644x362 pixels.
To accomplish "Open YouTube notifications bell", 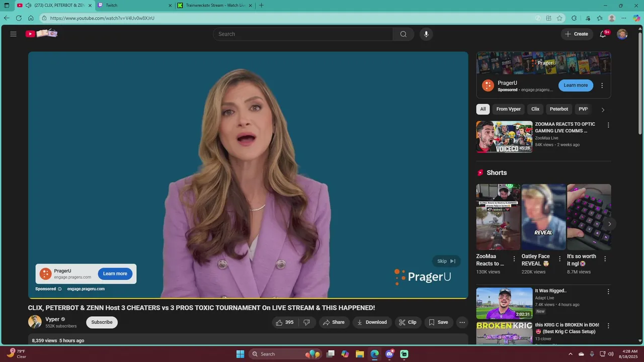I will (603, 34).
